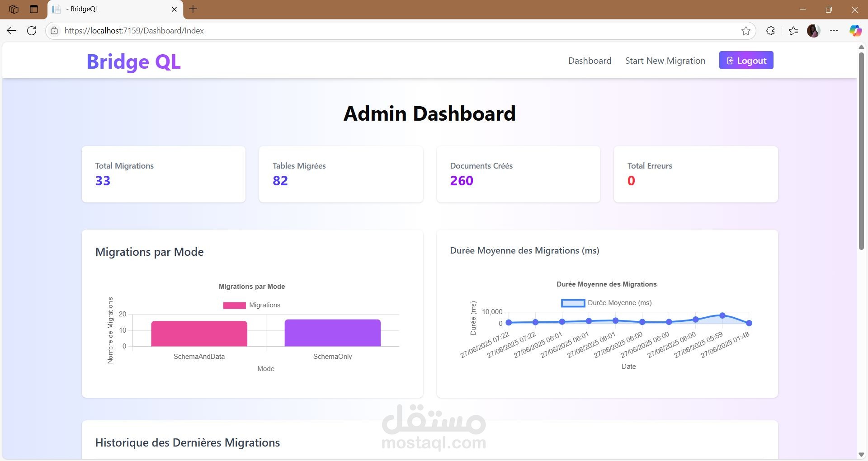This screenshot has height=461, width=868.
Task: Click the Documents Créés value 260
Action: (x=462, y=181)
